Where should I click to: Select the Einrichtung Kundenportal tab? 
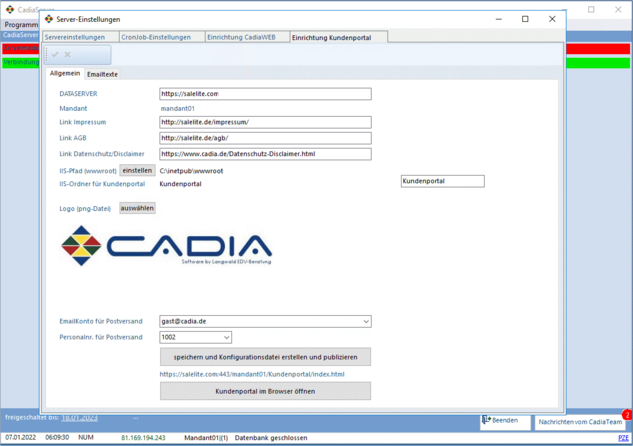coord(338,37)
